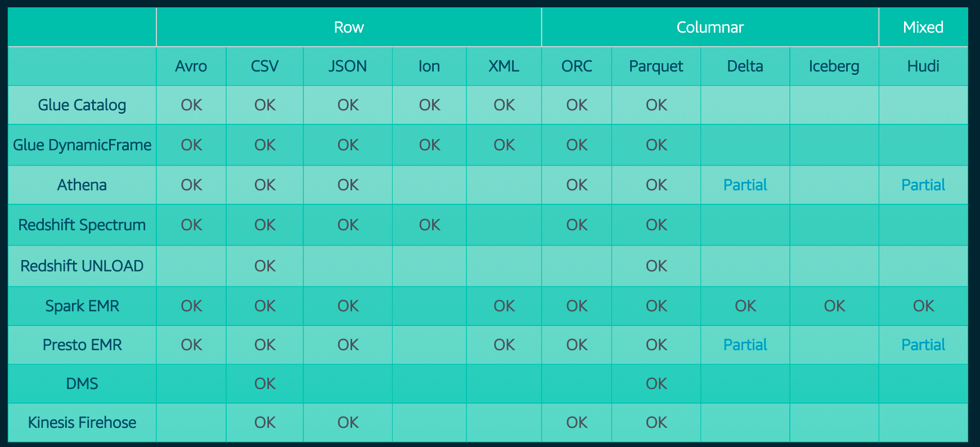Select the Glue DynamicFrame row label

pos(82,145)
